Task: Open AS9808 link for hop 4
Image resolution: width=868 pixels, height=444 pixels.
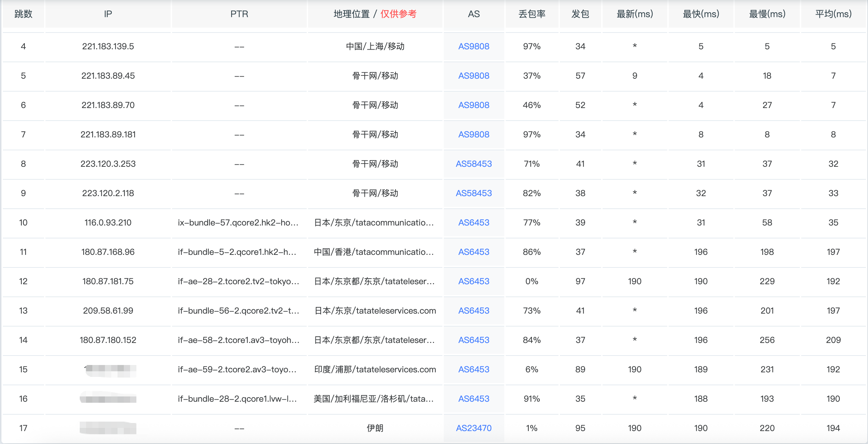Action: coord(474,46)
